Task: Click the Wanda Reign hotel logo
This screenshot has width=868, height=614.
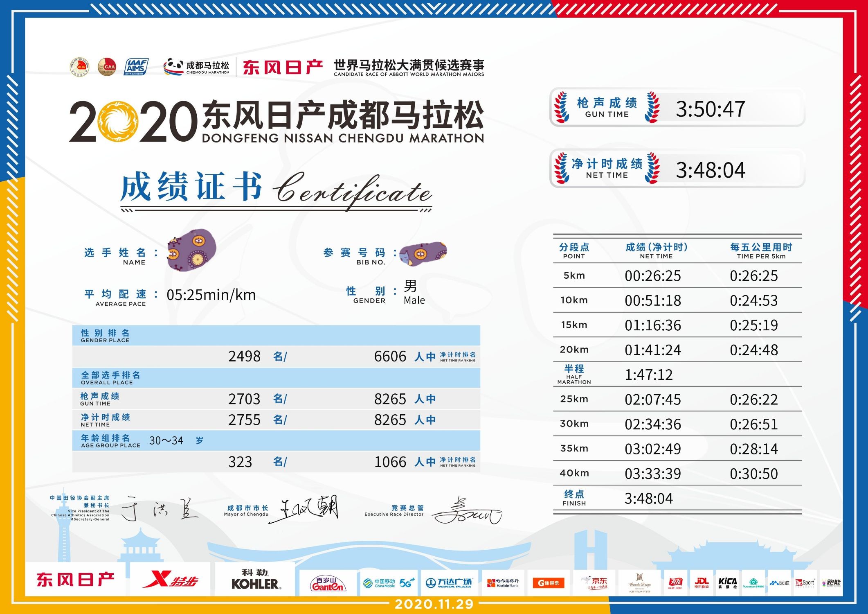Action: (x=640, y=582)
